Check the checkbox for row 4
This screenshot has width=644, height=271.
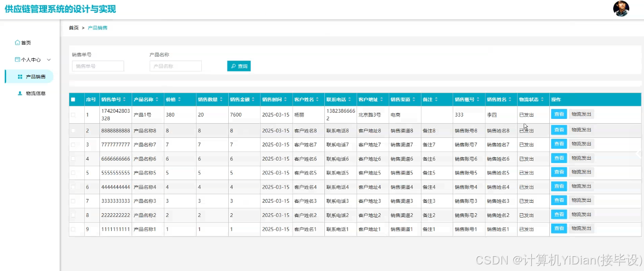click(x=73, y=159)
